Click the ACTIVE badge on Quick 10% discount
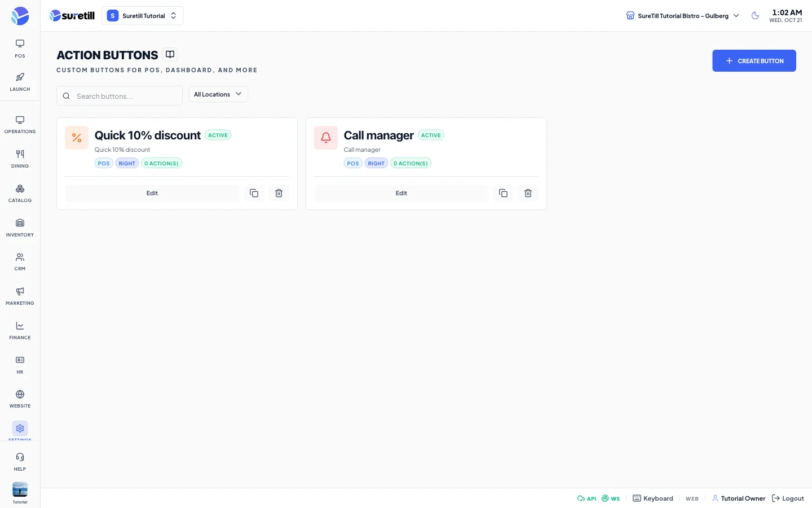This screenshot has width=812, height=508. click(218, 135)
